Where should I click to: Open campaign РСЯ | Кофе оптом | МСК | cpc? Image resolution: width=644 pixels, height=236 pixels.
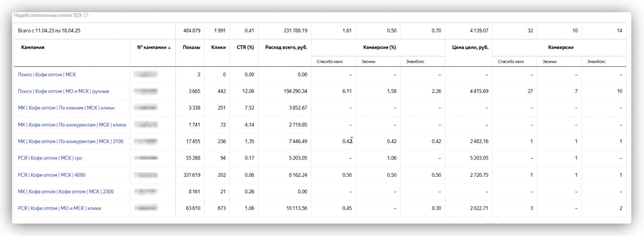[x=50, y=158]
